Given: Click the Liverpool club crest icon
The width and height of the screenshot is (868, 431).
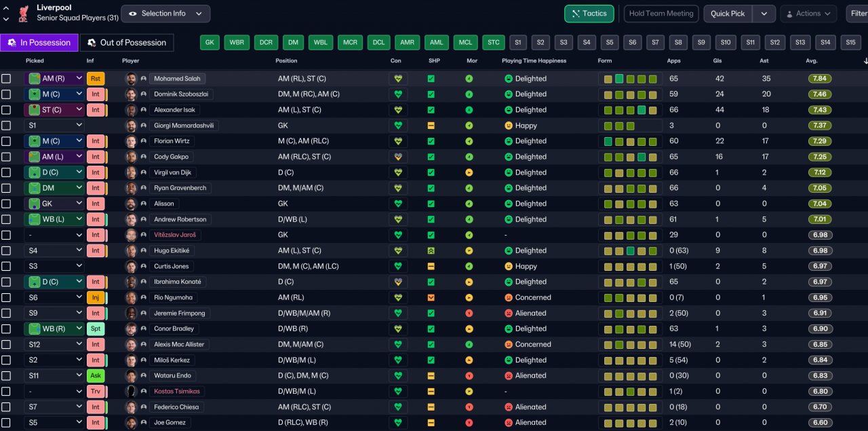Looking at the screenshot, I should coord(24,13).
